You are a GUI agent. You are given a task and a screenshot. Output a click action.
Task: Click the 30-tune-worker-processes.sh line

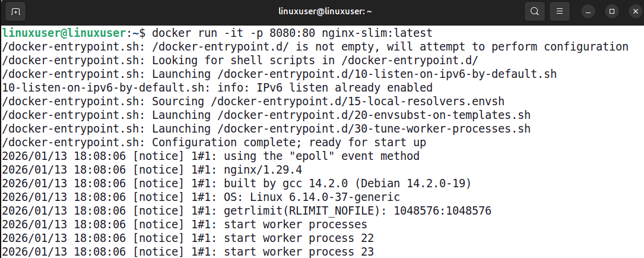(266, 128)
